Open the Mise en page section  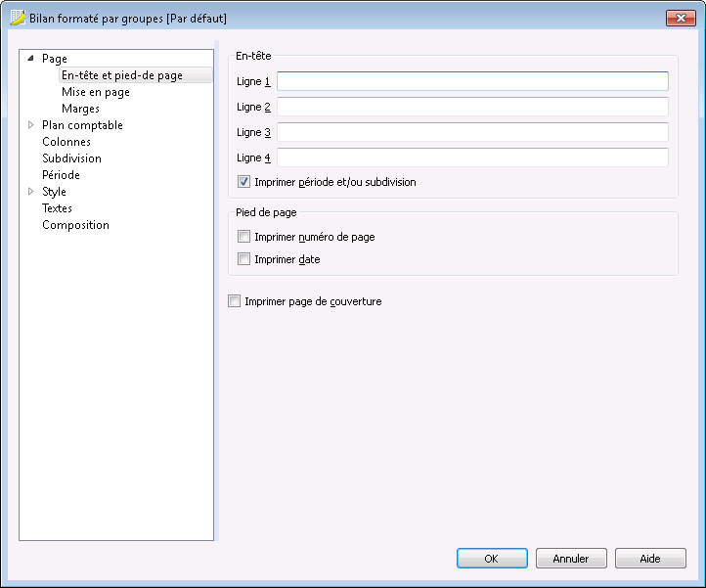pos(96,92)
